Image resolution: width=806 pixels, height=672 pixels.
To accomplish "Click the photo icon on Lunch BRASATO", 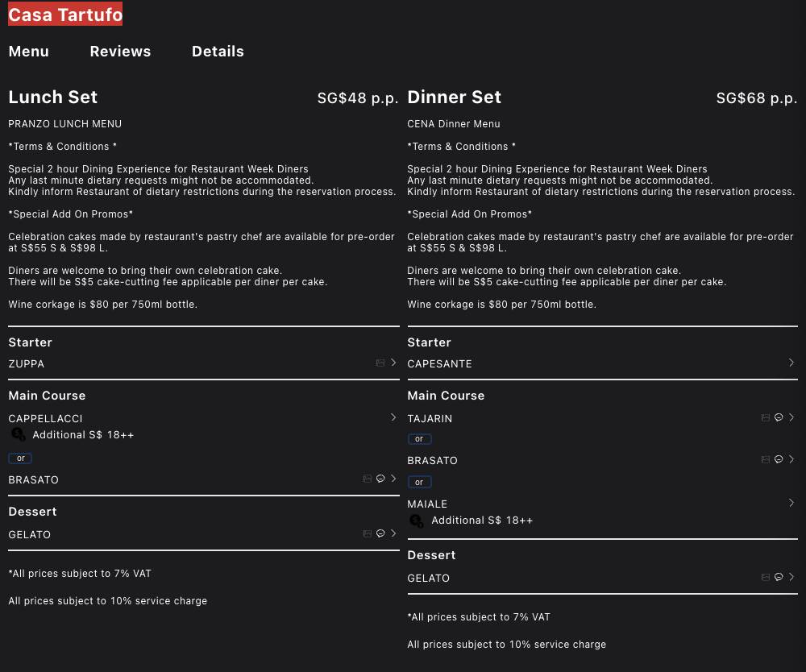I will [x=368, y=479].
